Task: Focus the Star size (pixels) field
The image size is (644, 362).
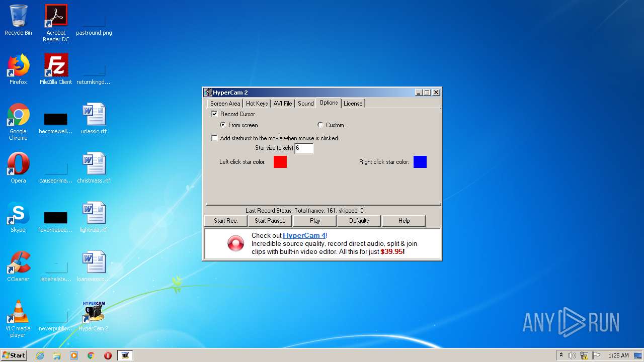Action: click(x=304, y=148)
